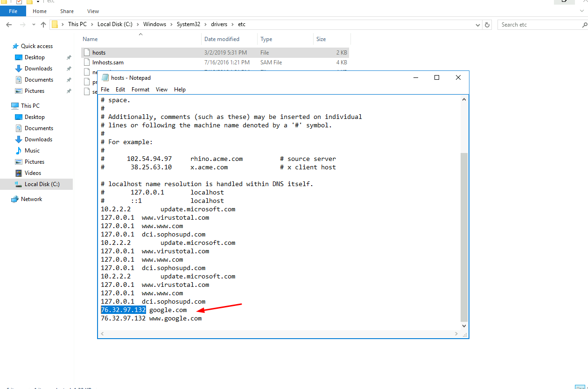Viewport: 588px width, 389px height.
Task: Select the lmhosts.sam file icon
Action: (x=86, y=63)
